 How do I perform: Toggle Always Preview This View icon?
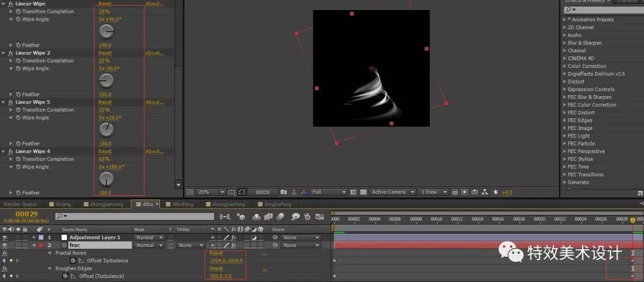(x=190, y=192)
